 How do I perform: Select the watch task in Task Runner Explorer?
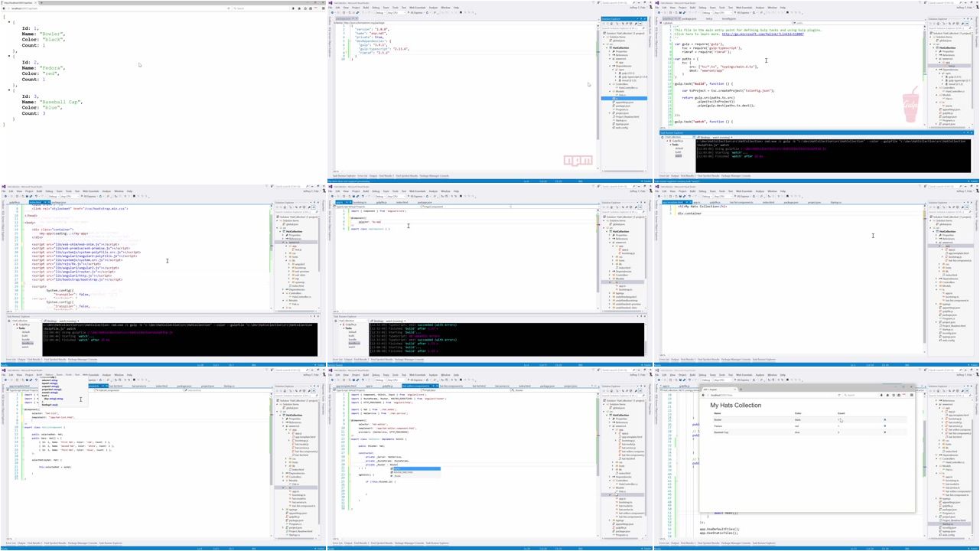[x=679, y=156]
